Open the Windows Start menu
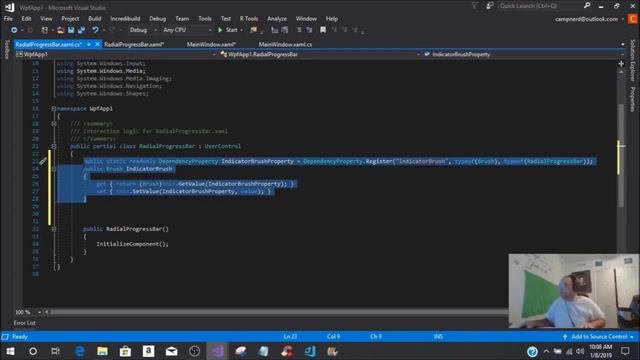The width and height of the screenshot is (640, 360). (x=10, y=351)
